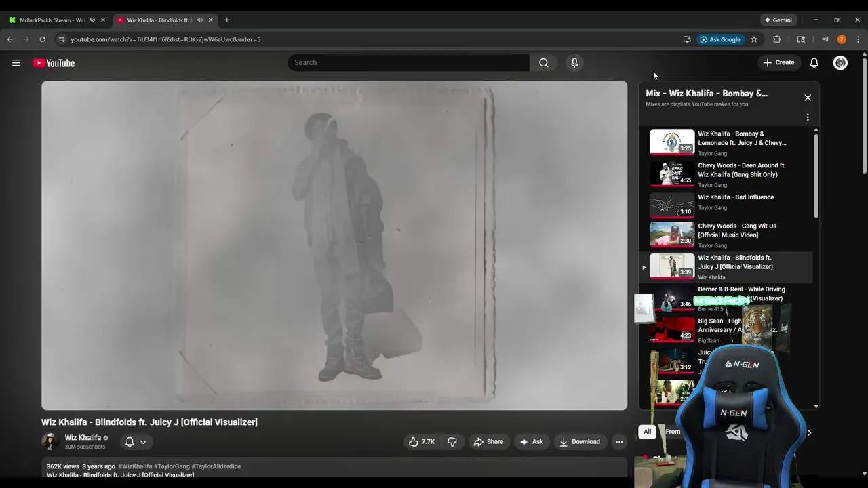
Task: Open Chrome profile Z avatar
Action: click(842, 39)
